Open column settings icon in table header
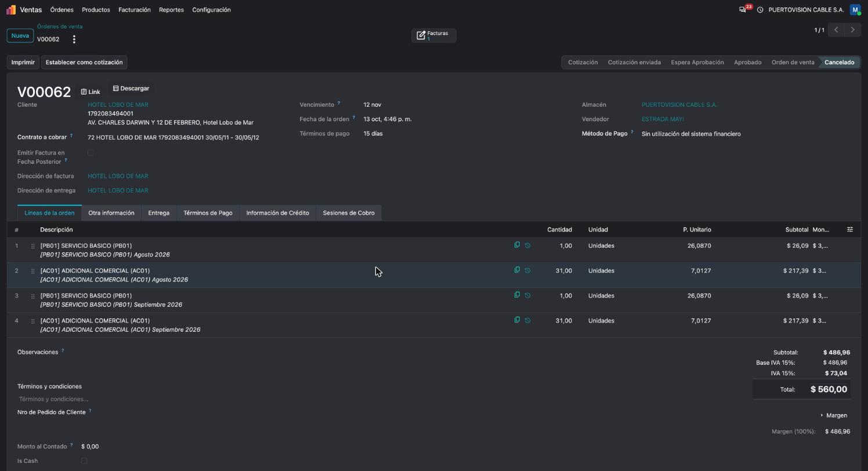The width and height of the screenshot is (868, 471). click(850, 230)
